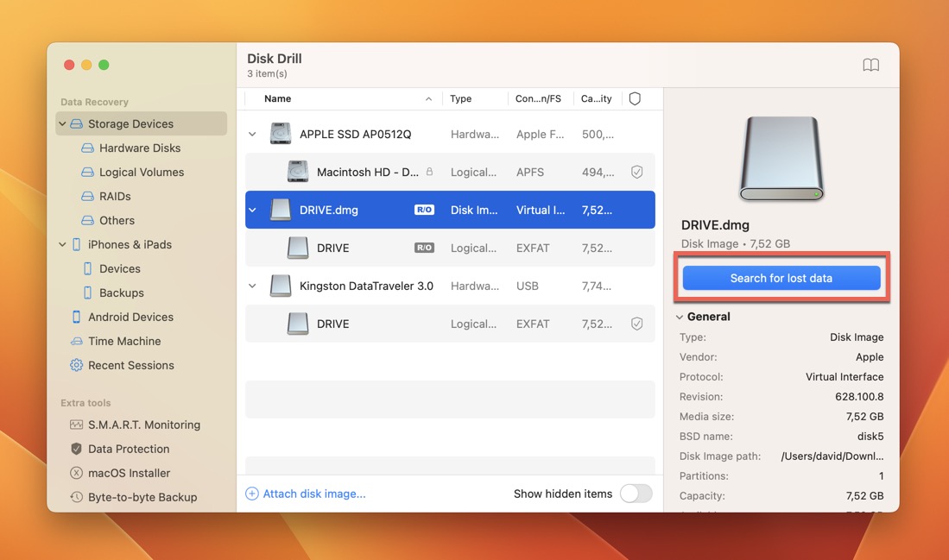Click the macOS Installer icon
Screen dimensions: 949x560
(x=76, y=473)
